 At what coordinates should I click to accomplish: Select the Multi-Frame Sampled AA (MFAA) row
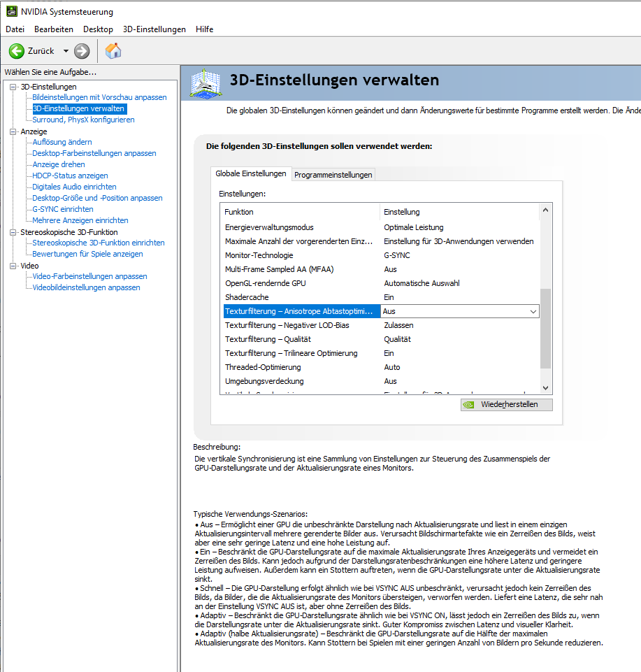point(381,270)
